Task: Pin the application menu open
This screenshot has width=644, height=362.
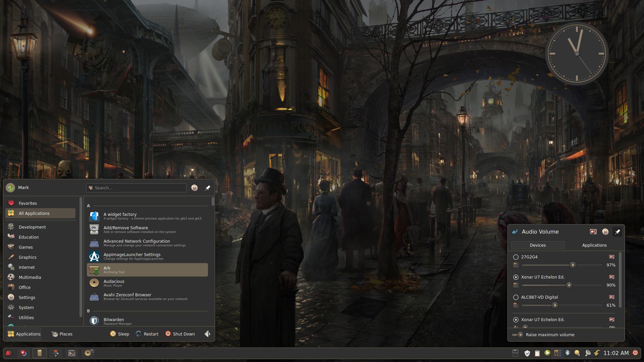Action: [208, 188]
